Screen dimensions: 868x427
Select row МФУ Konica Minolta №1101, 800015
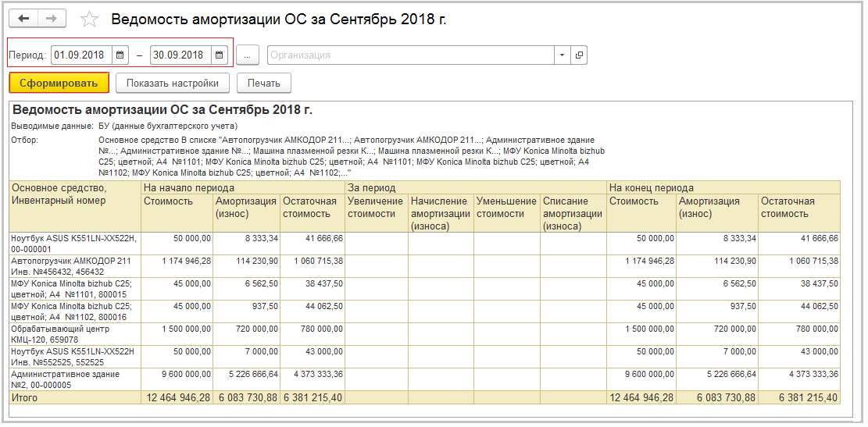(424, 289)
